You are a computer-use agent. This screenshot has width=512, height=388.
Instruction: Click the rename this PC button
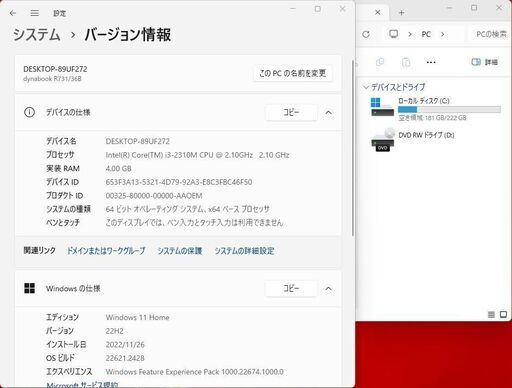292,73
